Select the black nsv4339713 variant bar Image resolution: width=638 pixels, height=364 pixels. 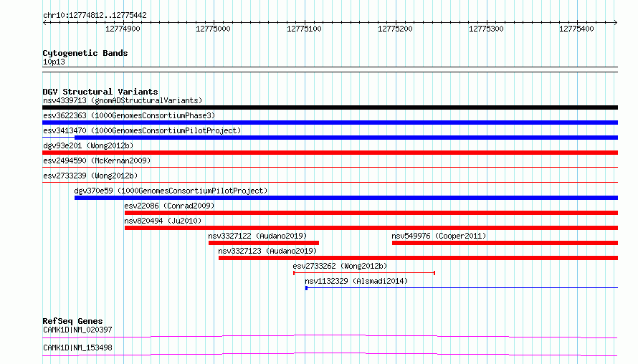pos(330,107)
